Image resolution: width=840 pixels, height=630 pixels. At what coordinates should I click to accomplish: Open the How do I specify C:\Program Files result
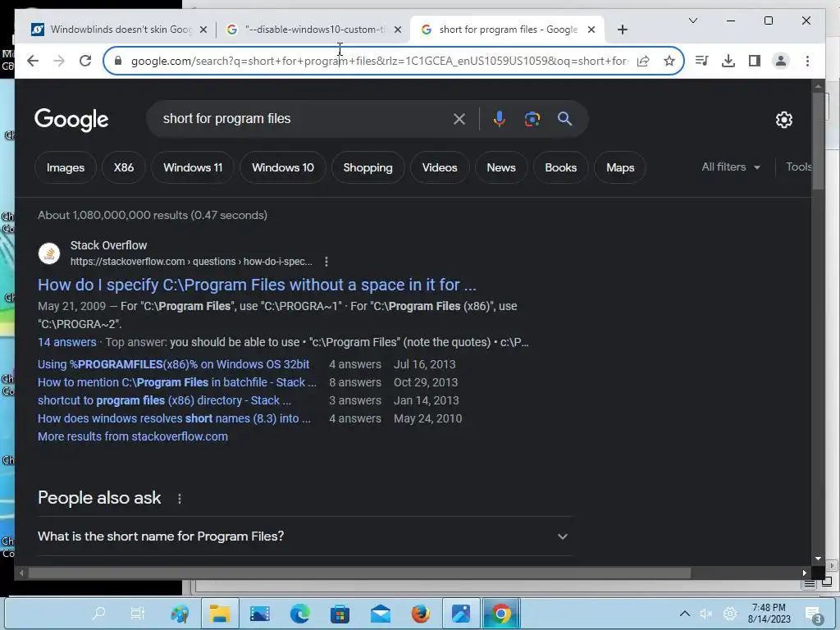pos(257,285)
